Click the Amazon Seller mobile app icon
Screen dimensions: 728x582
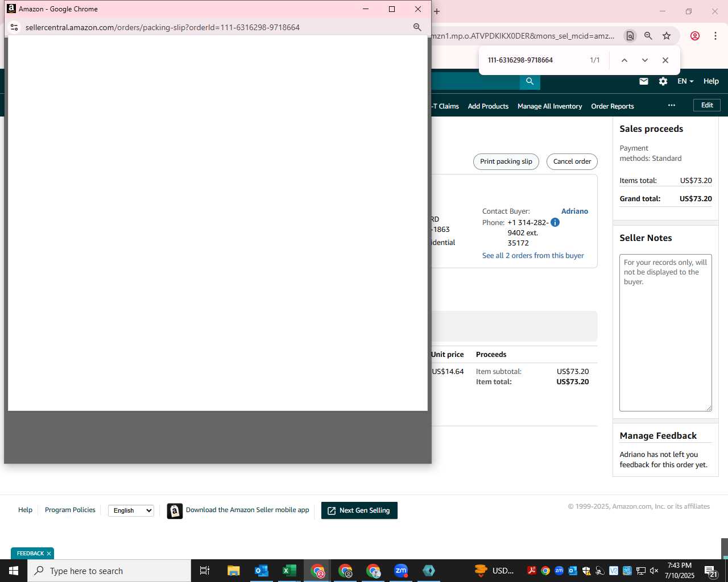tap(175, 511)
